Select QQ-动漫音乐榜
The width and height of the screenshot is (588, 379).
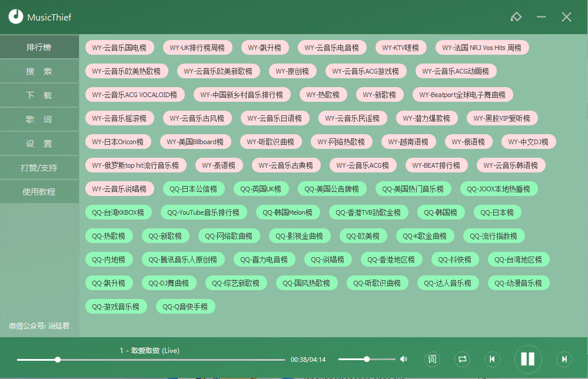(x=518, y=283)
